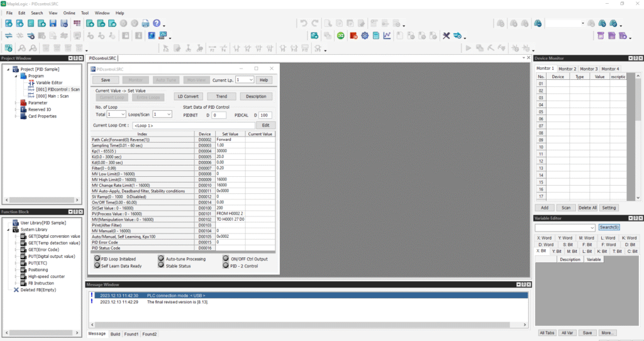Click the green circular icon in middle toolbar

[x=340, y=36]
